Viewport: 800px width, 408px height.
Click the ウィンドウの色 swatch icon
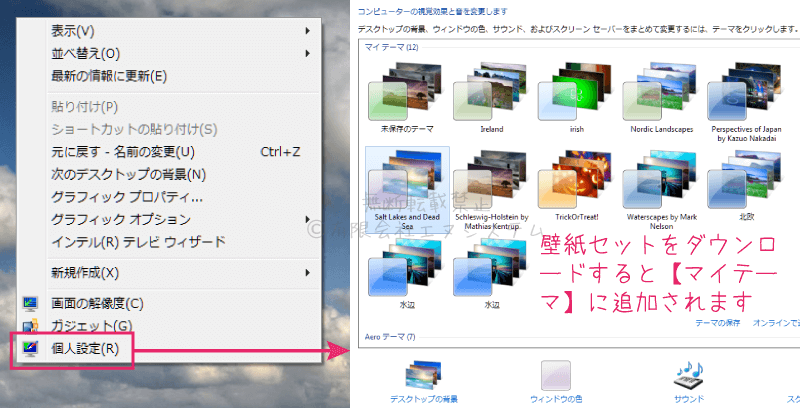(556, 375)
